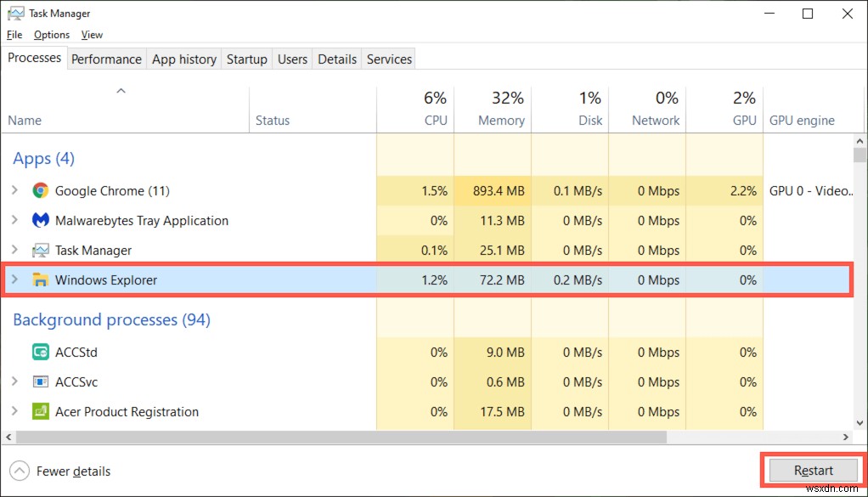Click the Windows Explorer folder icon
The width and height of the screenshot is (868, 497).
(x=40, y=280)
